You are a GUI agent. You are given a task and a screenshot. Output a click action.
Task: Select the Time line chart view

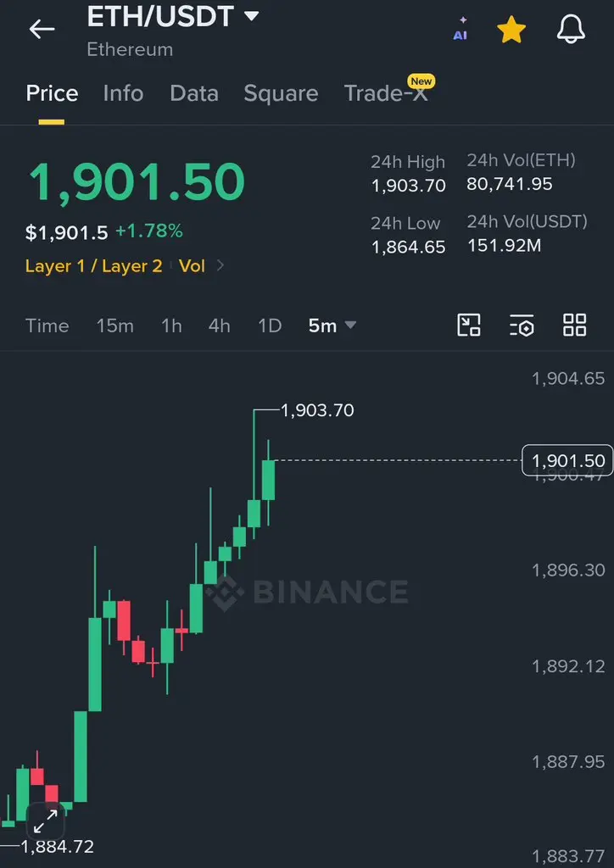(x=47, y=325)
